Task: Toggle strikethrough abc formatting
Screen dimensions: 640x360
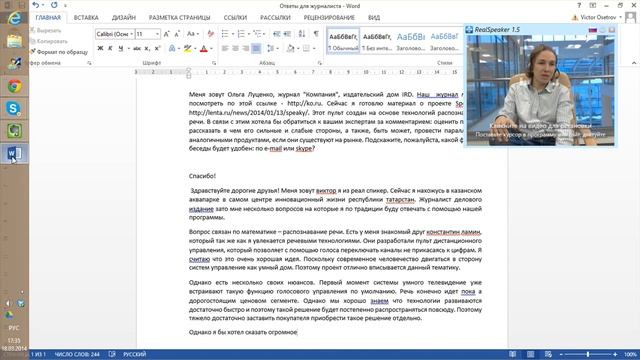Action: (137, 49)
